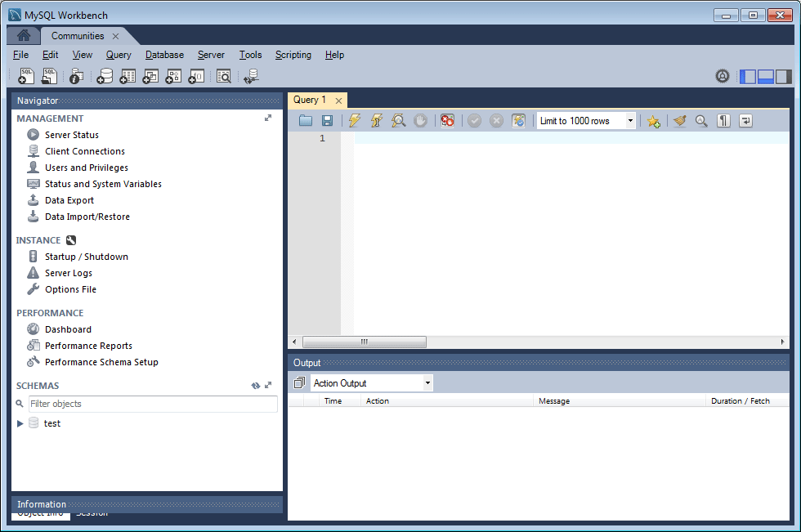Expand the Management section maximize arrow
Image resolution: width=801 pixels, height=532 pixels.
[268, 118]
